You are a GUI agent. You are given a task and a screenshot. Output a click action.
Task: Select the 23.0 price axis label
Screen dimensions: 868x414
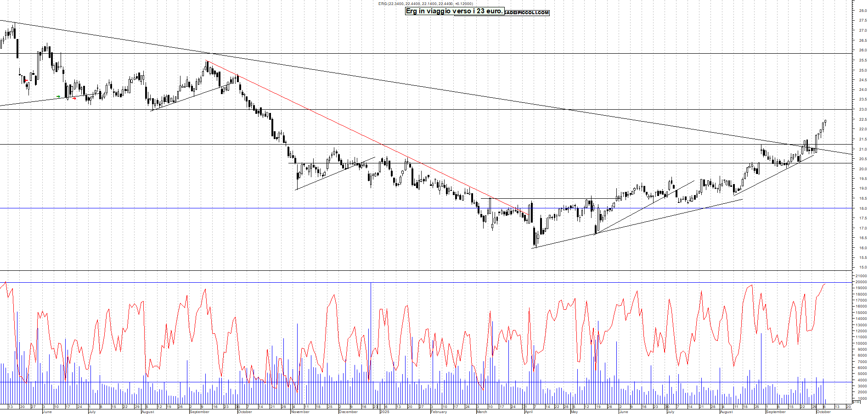point(862,110)
